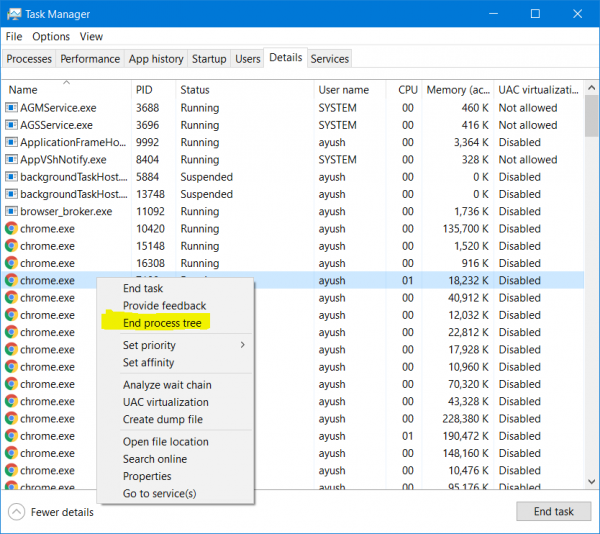The width and height of the screenshot is (600, 534).
Task: Click the AGMService.exe process icon
Action: pyautogui.click(x=12, y=108)
